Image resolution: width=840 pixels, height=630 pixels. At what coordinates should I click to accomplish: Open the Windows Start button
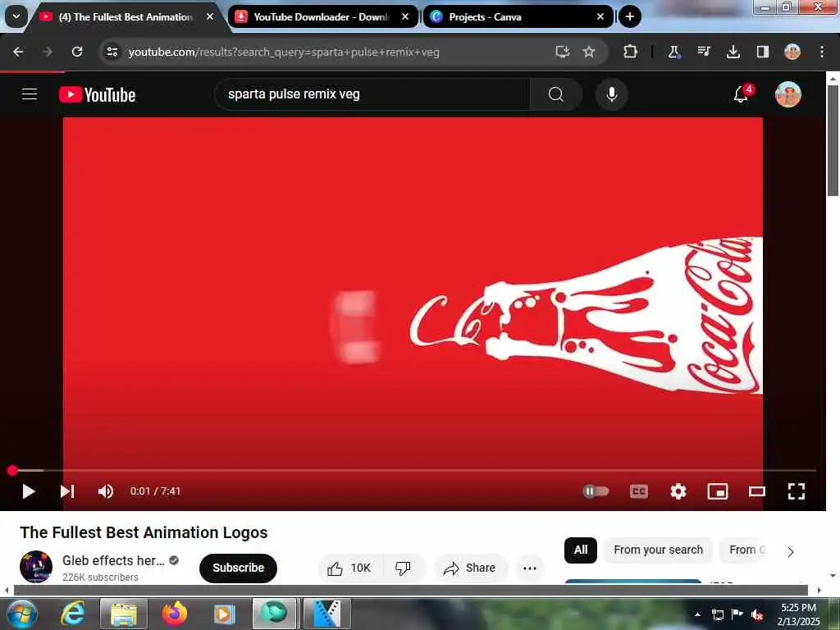click(x=22, y=614)
